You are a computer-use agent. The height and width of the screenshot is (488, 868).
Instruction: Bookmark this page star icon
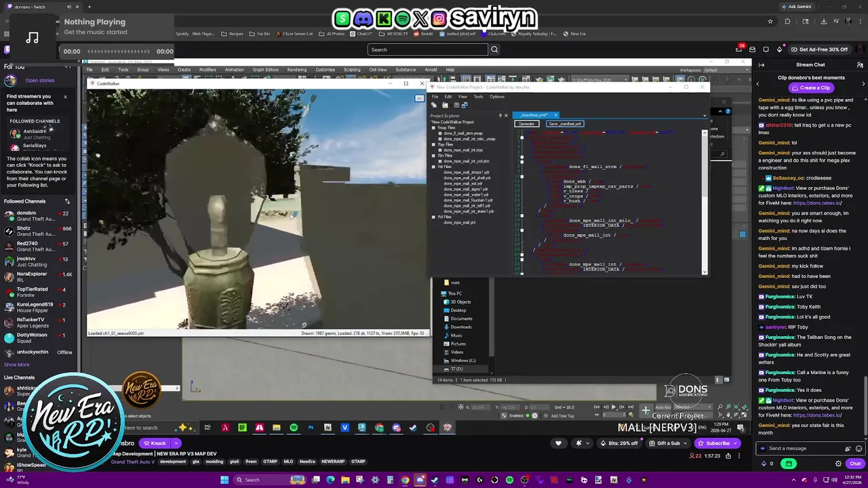pyautogui.click(x=770, y=21)
